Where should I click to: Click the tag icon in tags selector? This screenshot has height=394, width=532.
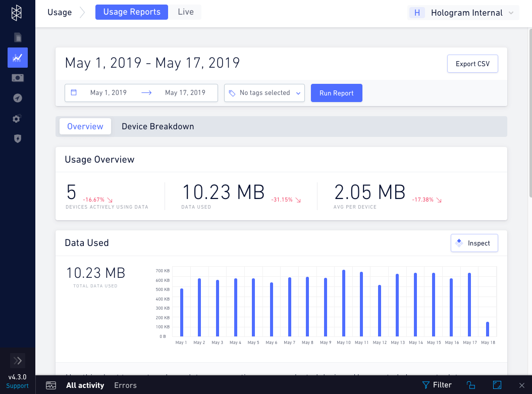232,93
